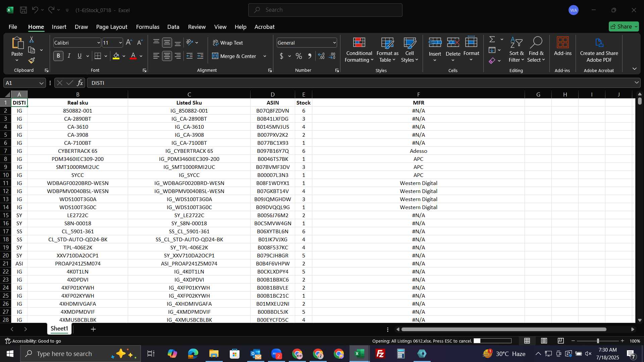Apply borders with the Borders icon
Viewport: 644px width, 362px height.
pyautogui.click(x=98, y=56)
